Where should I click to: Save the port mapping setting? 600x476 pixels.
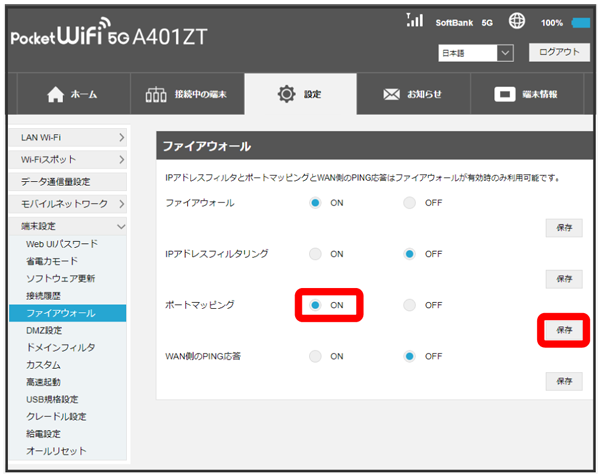click(x=564, y=329)
